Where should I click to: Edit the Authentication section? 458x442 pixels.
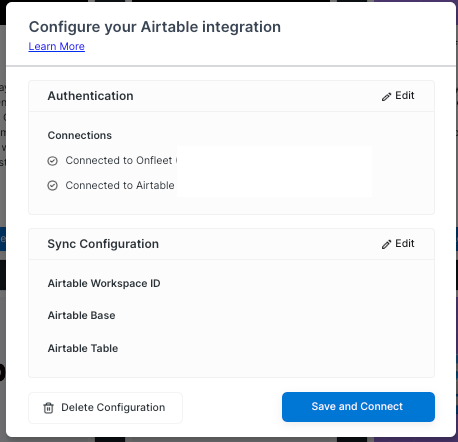(398, 96)
